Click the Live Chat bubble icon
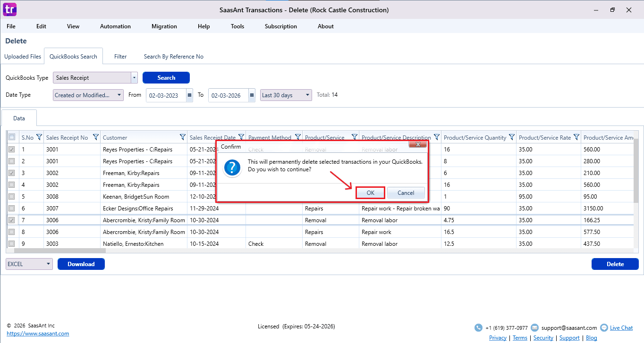This screenshot has height=343, width=644. point(603,327)
